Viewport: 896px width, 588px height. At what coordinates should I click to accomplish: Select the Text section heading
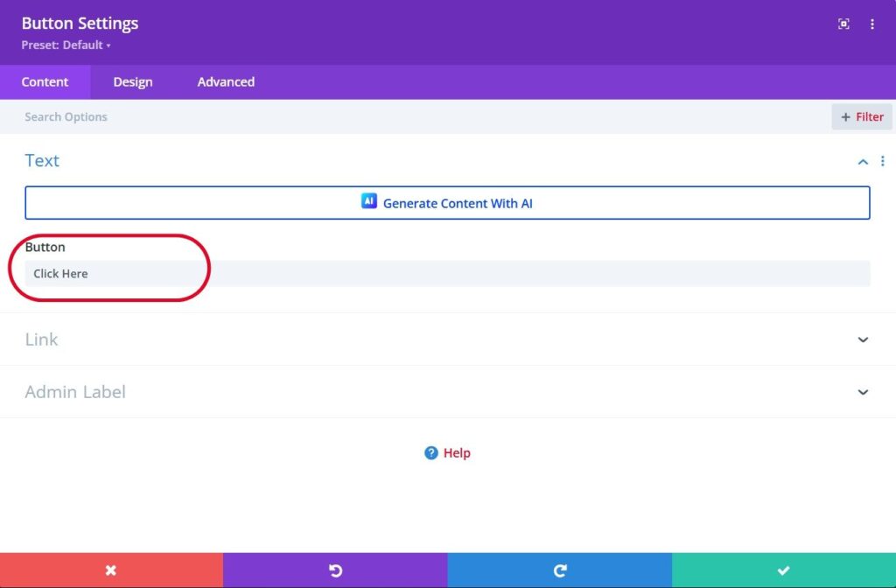click(42, 161)
